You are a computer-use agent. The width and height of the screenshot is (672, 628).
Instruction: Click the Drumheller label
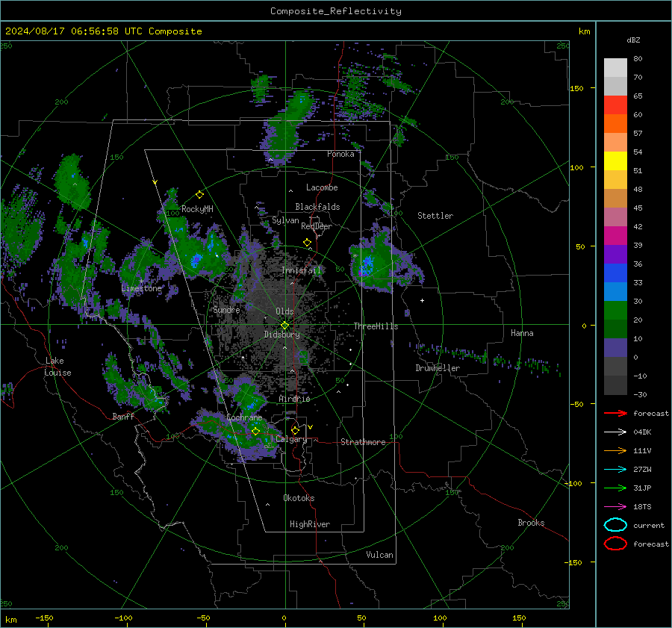pos(438,368)
